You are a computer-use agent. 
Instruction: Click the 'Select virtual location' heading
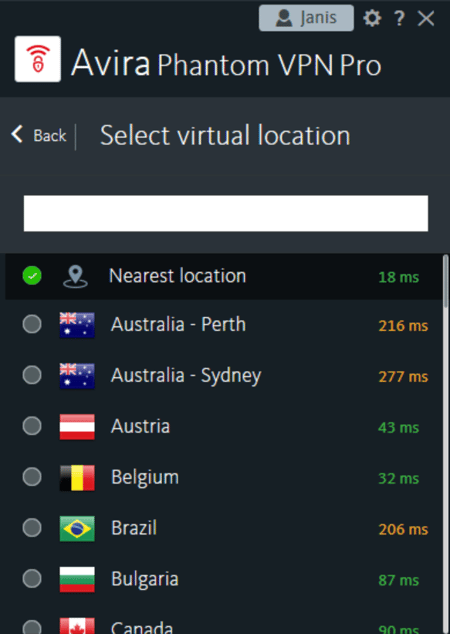point(225,135)
